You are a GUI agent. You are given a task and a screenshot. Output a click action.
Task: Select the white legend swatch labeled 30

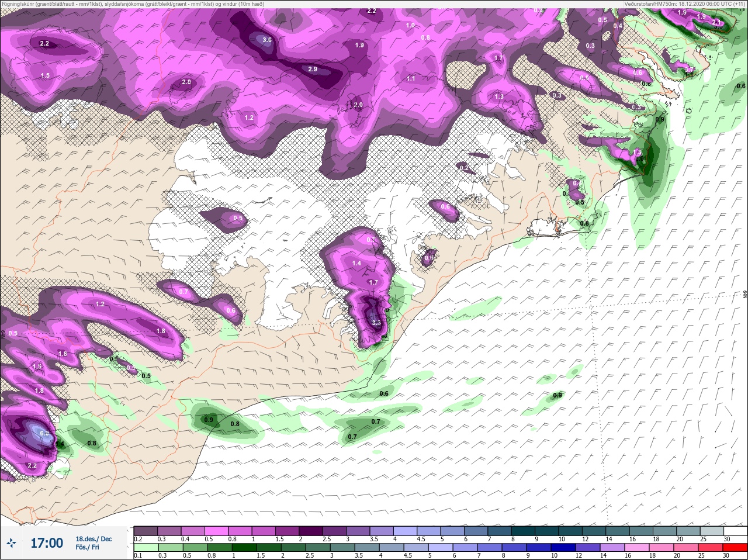735,531
